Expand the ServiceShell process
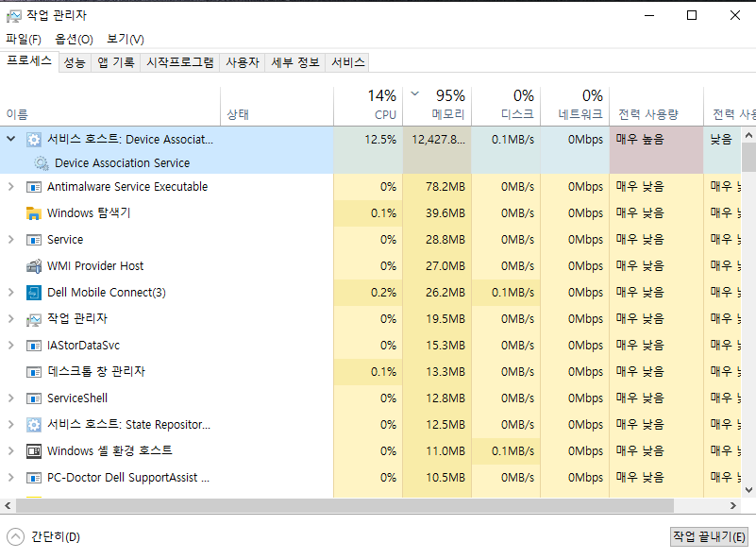Screen dimensions: 756x559 tap(11, 398)
